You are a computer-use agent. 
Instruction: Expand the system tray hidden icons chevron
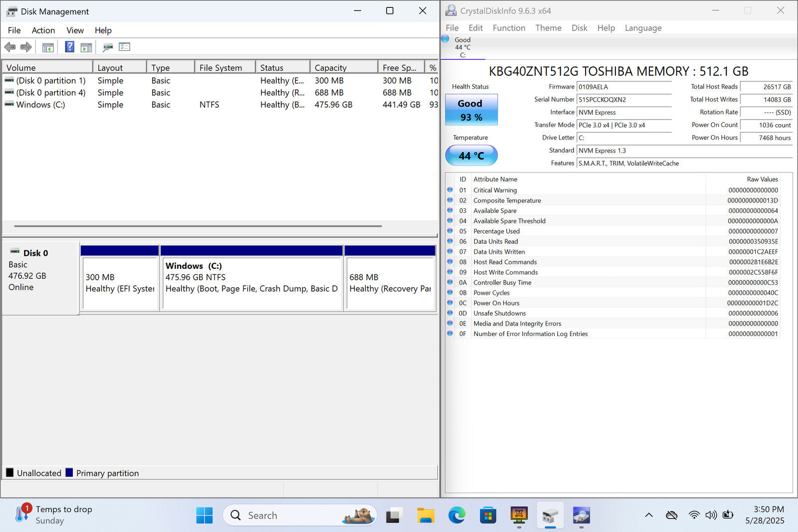[649, 515]
